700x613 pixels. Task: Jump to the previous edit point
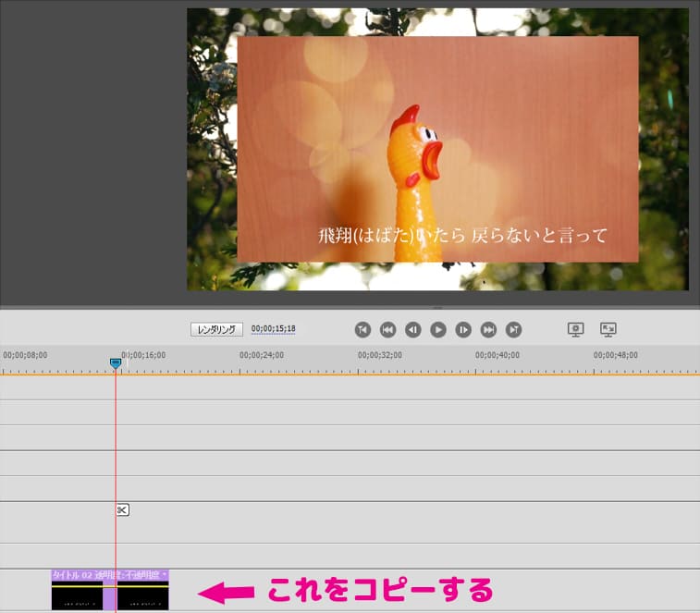388,329
